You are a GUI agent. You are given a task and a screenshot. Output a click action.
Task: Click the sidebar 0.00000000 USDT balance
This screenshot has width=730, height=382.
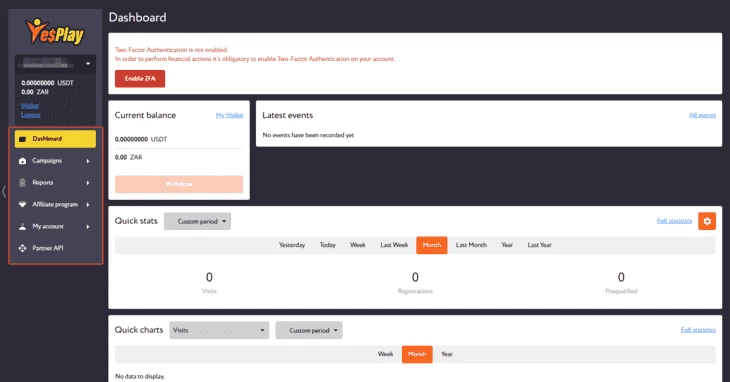tap(47, 83)
